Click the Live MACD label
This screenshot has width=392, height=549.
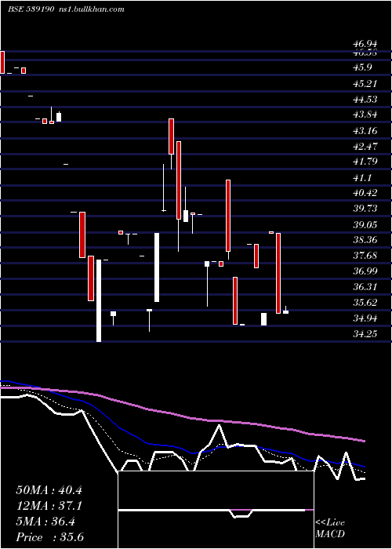click(x=330, y=529)
